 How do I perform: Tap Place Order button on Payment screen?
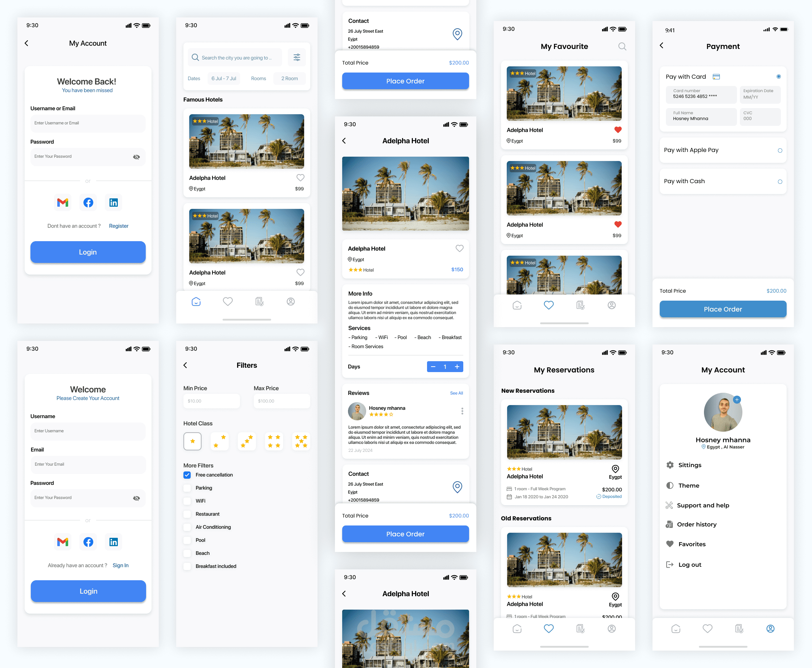point(723,309)
